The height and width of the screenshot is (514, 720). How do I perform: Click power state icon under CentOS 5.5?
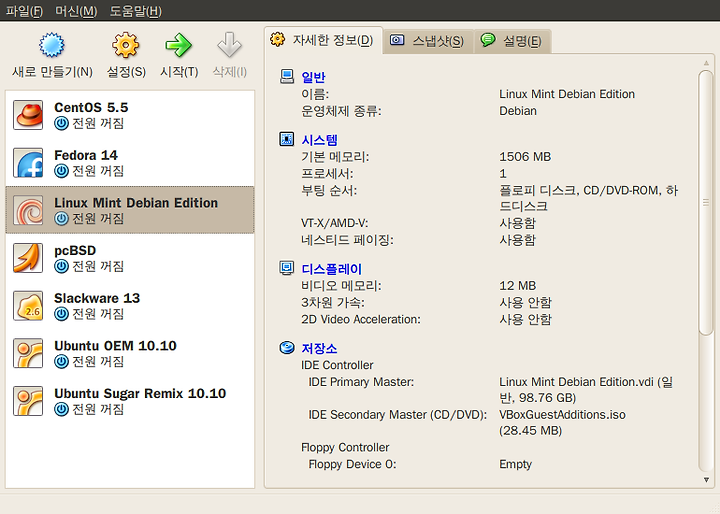61,124
